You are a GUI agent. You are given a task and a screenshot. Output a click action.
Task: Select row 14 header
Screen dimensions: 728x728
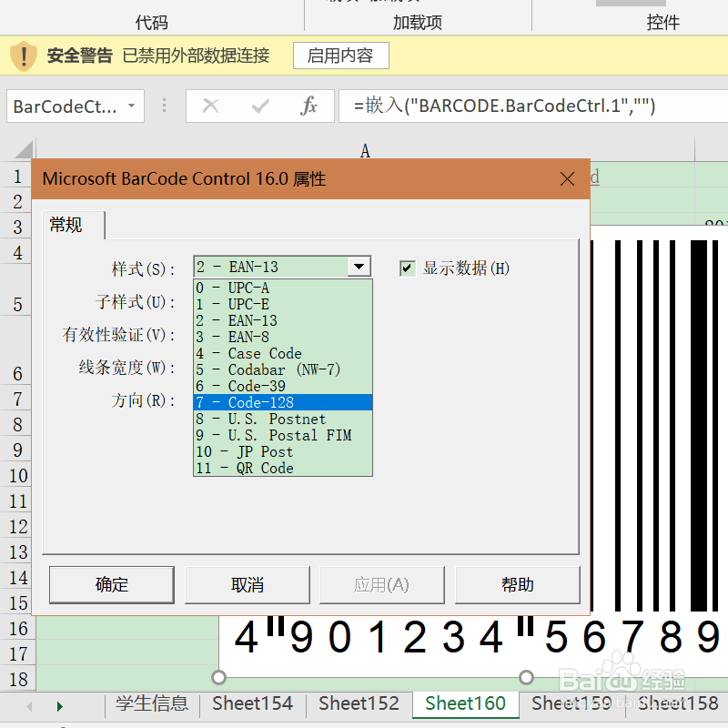[x=17, y=578]
